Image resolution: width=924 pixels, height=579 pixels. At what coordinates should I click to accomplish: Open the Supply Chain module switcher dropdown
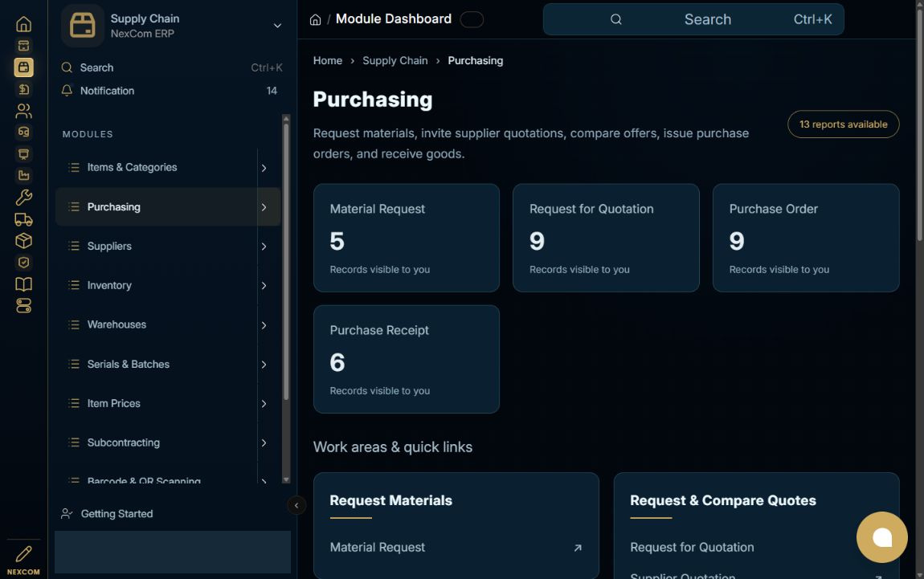click(277, 26)
